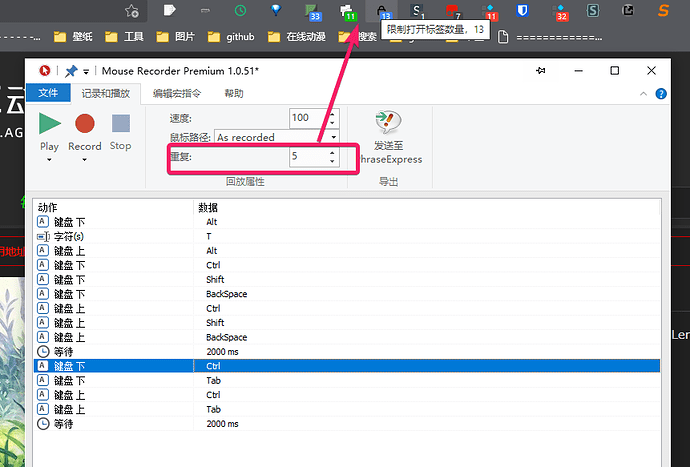Decrease the 重复 count with down arrow

[x=333, y=162]
